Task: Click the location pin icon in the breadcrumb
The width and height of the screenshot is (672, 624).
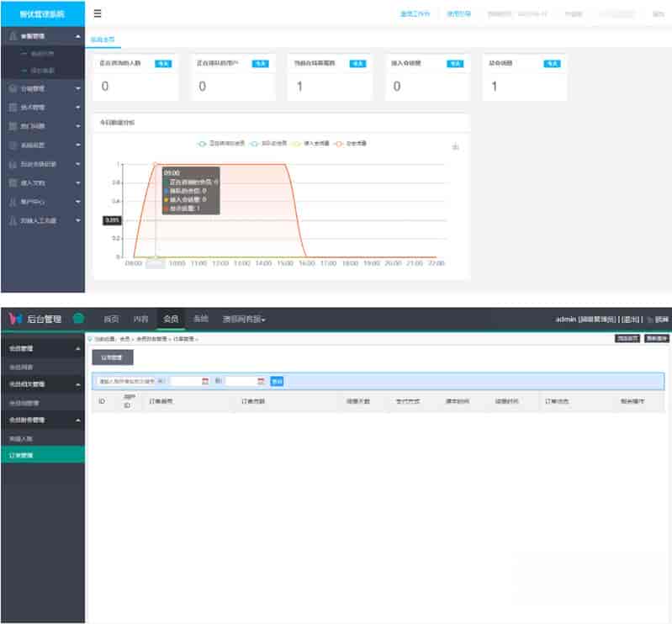Action: (91, 338)
